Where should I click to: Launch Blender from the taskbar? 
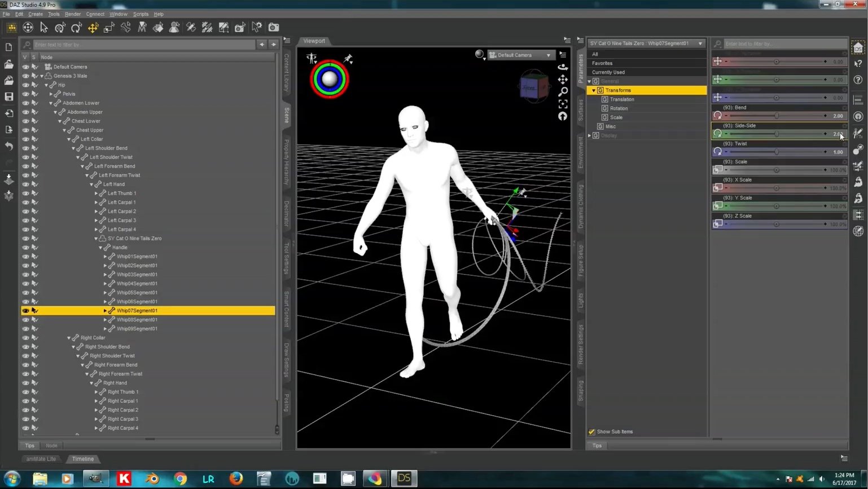pos(152,479)
